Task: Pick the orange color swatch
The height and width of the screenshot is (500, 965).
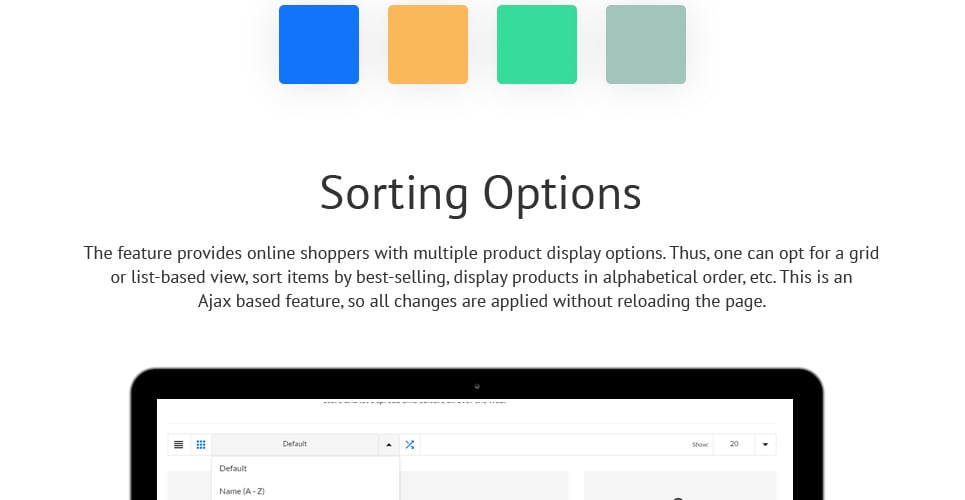Action: point(428,44)
